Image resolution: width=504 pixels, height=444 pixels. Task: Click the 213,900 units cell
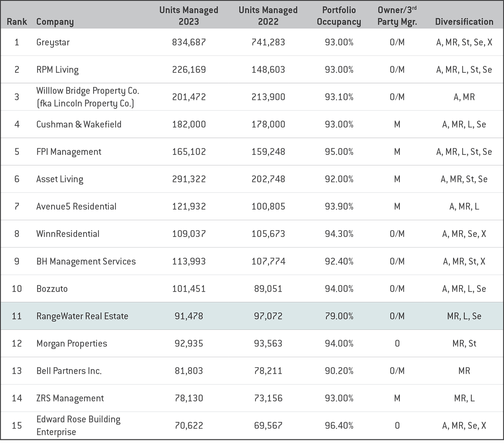[268, 97]
